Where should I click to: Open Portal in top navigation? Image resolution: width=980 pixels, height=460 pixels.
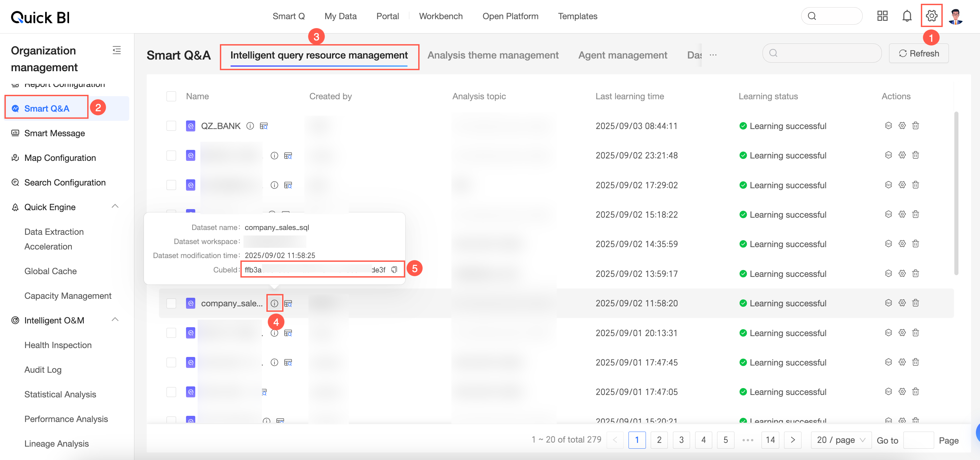tap(387, 16)
